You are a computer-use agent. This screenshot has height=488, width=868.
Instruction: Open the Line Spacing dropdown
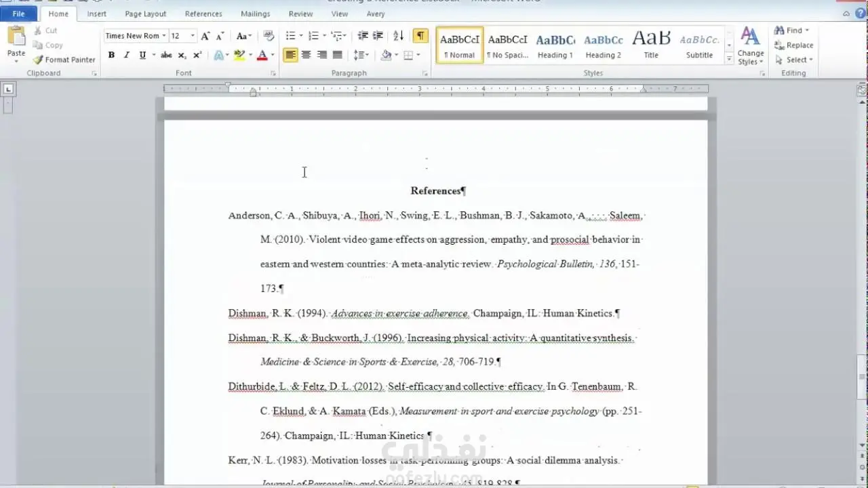click(x=361, y=55)
